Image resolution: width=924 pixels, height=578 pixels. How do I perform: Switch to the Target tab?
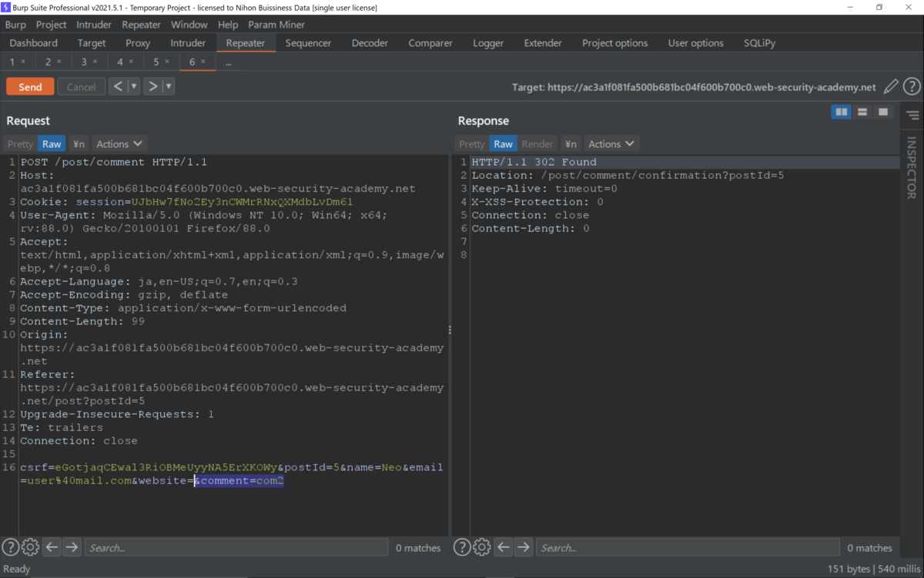[x=92, y=43]
